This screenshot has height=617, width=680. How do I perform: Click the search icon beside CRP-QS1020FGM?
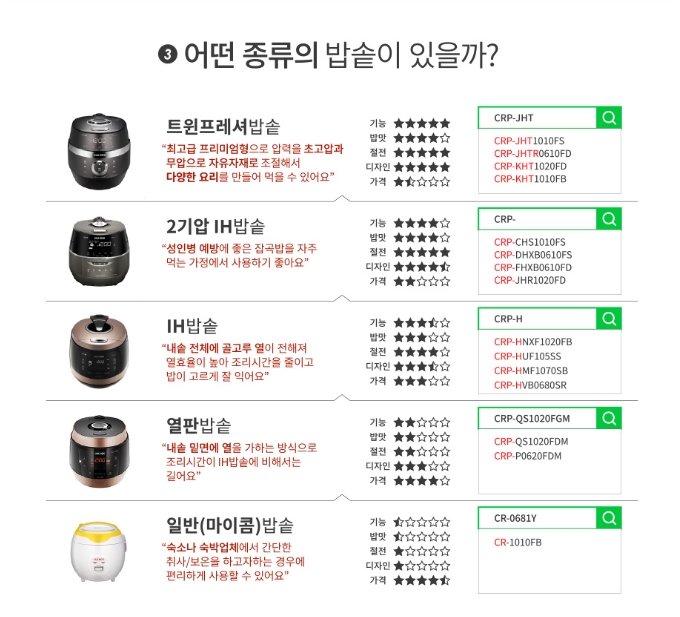609,418
